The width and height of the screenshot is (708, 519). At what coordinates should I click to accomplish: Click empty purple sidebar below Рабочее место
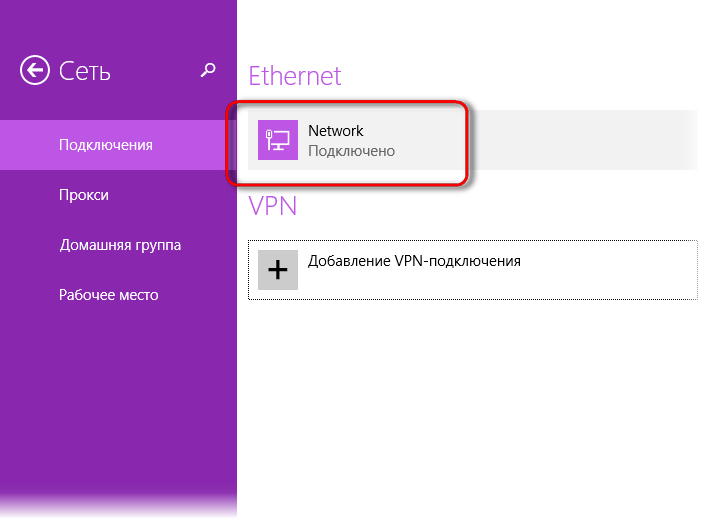point(118,397)
